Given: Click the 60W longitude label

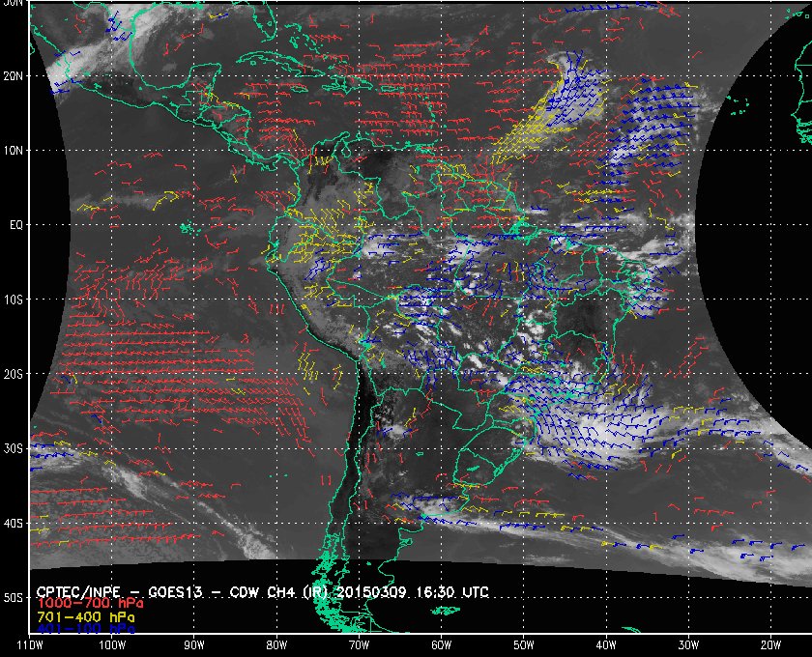Looking at the screenshot, I should pos(441,644).
